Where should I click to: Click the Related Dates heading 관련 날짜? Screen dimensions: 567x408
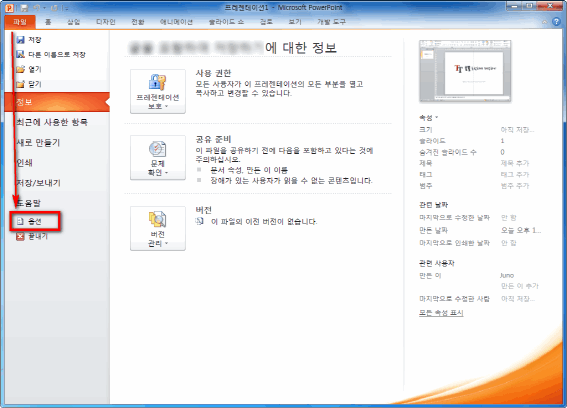pos(433,205)
